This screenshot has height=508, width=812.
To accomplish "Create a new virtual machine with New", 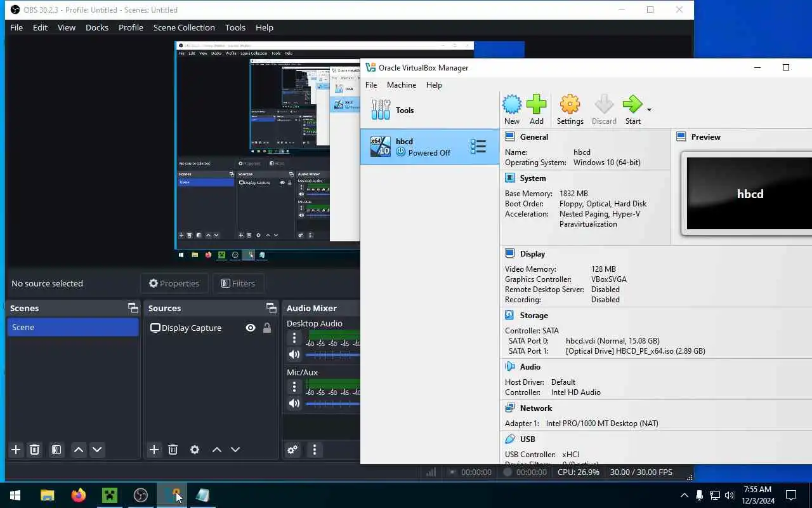I will (x=512, y=110).
